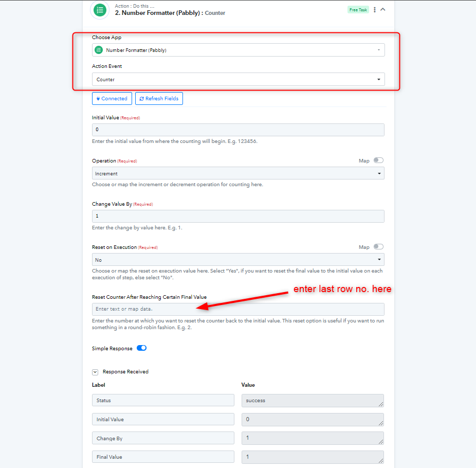Image resolution: width=476 pixels, height=468 pixels.
Task: Open the Choose App dropdown
Action: coord(239,50)
